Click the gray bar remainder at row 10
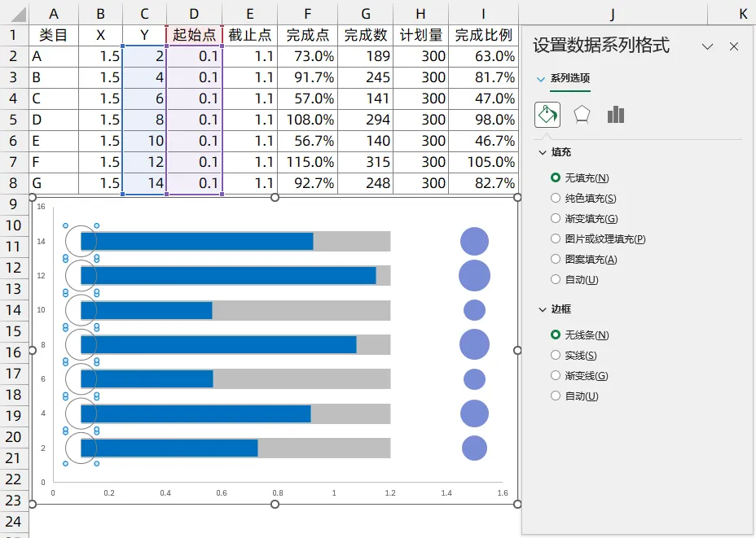 (301, 310)
